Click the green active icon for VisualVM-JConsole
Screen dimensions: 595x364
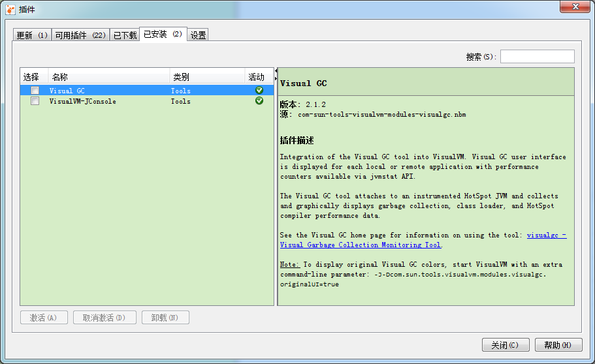pyautogui.click(x=259, y=100)
